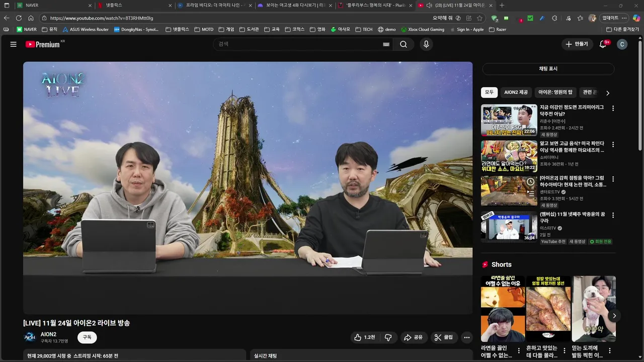Open the 뮤직 bookmark folder
Screen dimensions: 644x362
tap(50, 30)
